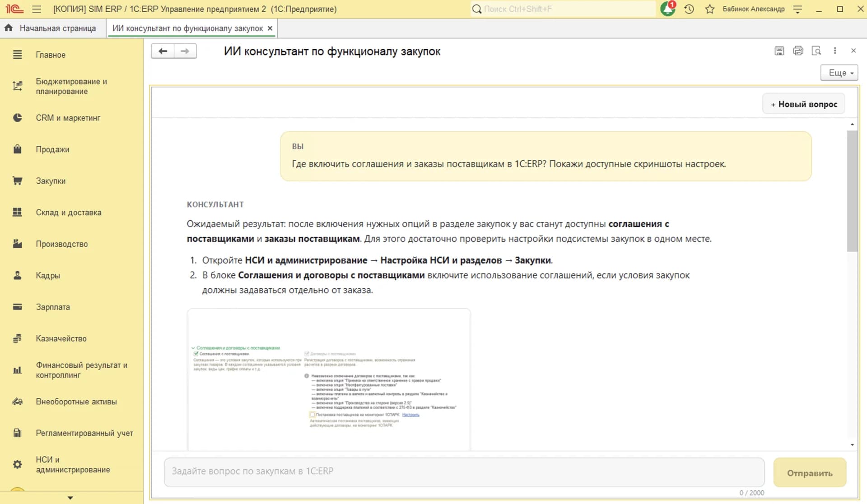Click the Внеоборотные активы car icon
The width and height of the screenshot is (867, 504).
coord(17,402)
